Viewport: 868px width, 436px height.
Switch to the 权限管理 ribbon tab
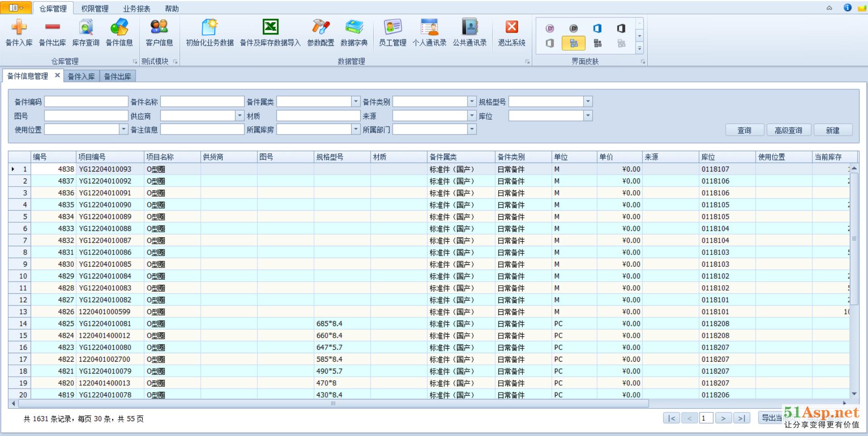[x=95, y=9]
